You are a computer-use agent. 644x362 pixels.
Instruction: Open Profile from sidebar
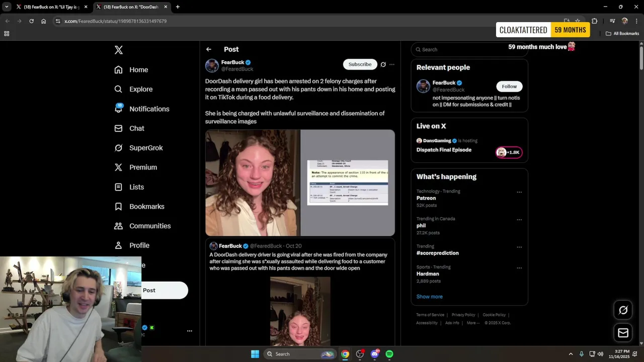click(x=132, y=245)
